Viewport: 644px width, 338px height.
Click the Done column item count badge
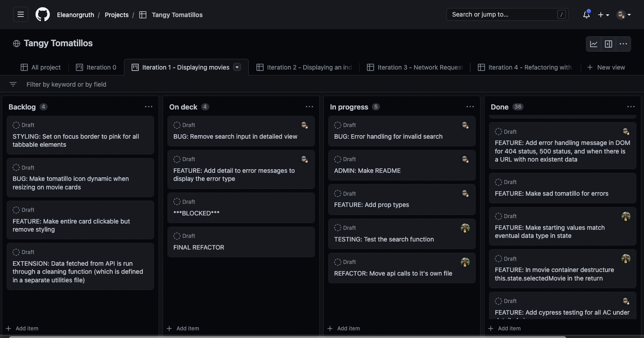(518, 107)
